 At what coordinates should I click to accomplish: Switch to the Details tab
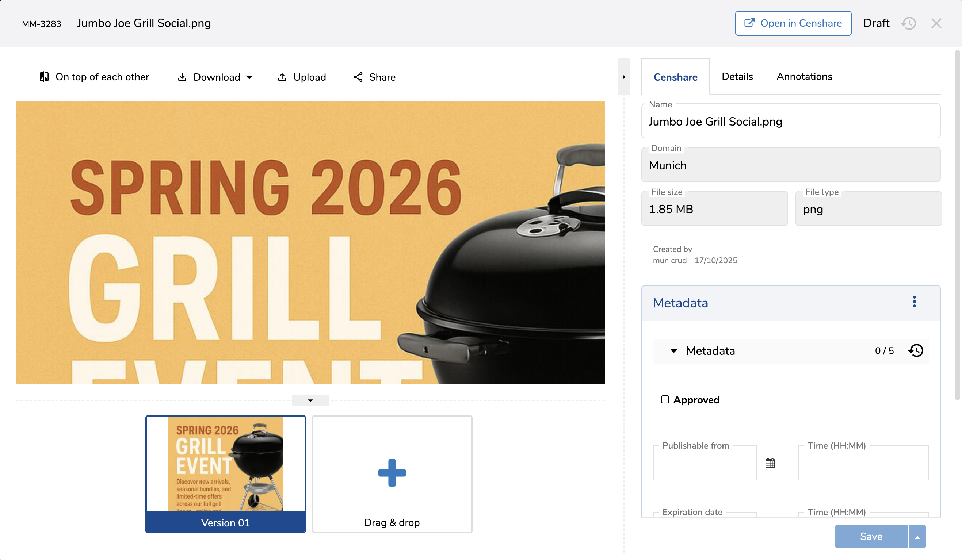pos(737,77)
